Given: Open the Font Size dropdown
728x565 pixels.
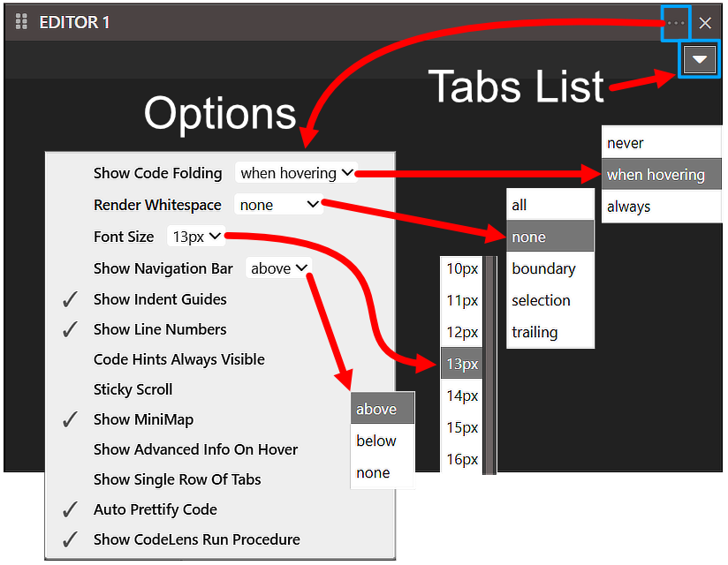Looking at the screenshot, I should (194, 236).
